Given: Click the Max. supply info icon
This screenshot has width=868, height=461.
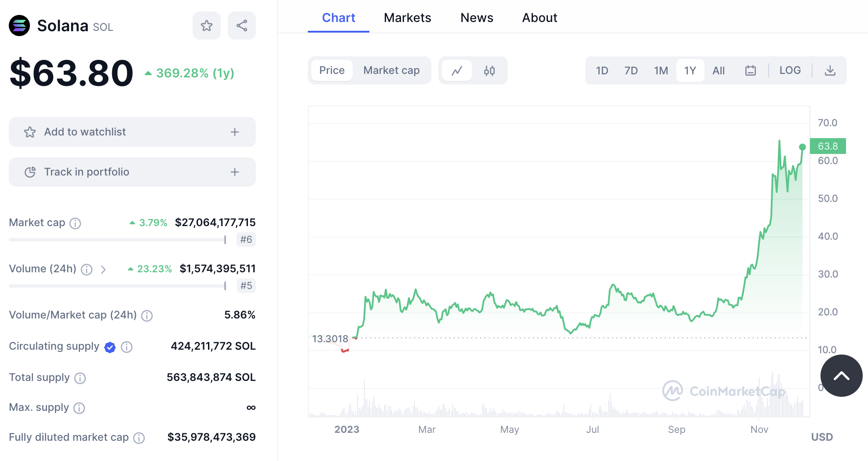Looking at the screenshot, I should coord(79,408).
